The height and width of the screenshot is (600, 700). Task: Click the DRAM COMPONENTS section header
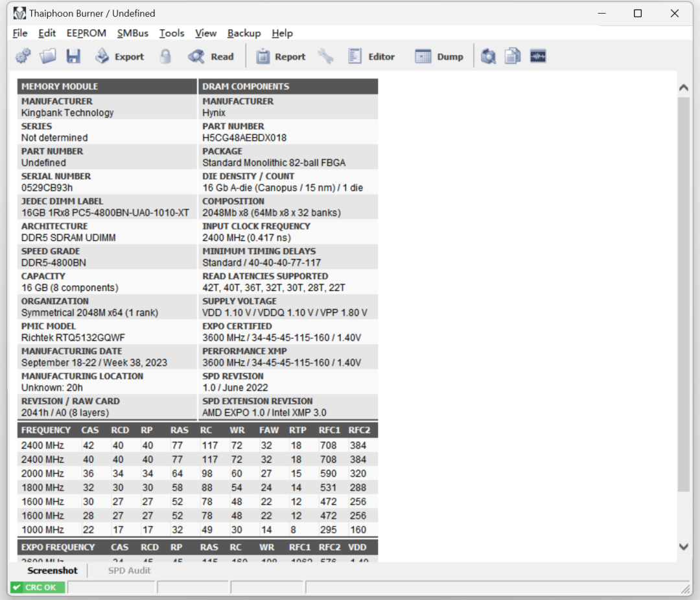[288, 87]
